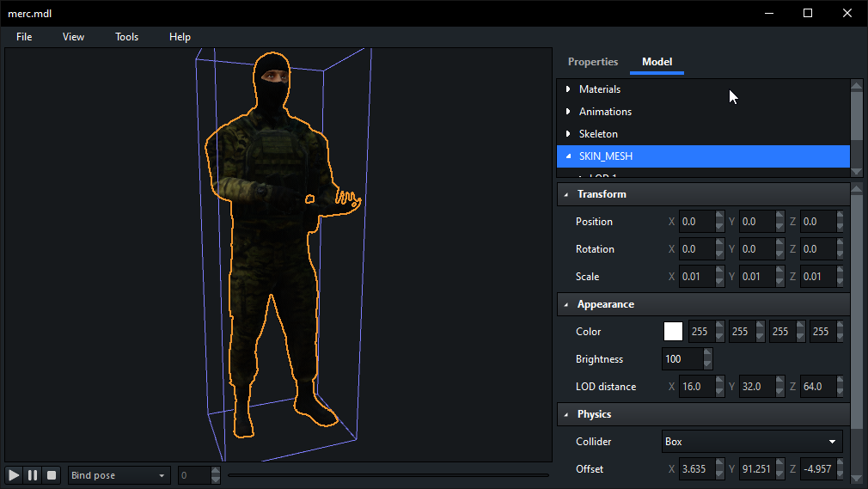This screenshot has height=489, width=868.
Task: Open the File menu
Action: click(x=24, y=37)
